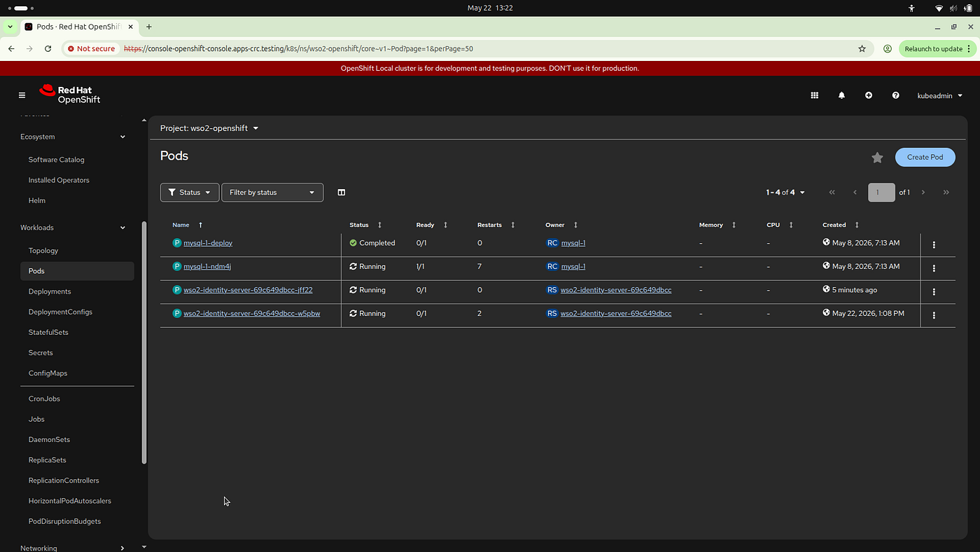Open the hamburger navigation menu
The width and height of the screenshot is (980, 552).
point(22,95)
